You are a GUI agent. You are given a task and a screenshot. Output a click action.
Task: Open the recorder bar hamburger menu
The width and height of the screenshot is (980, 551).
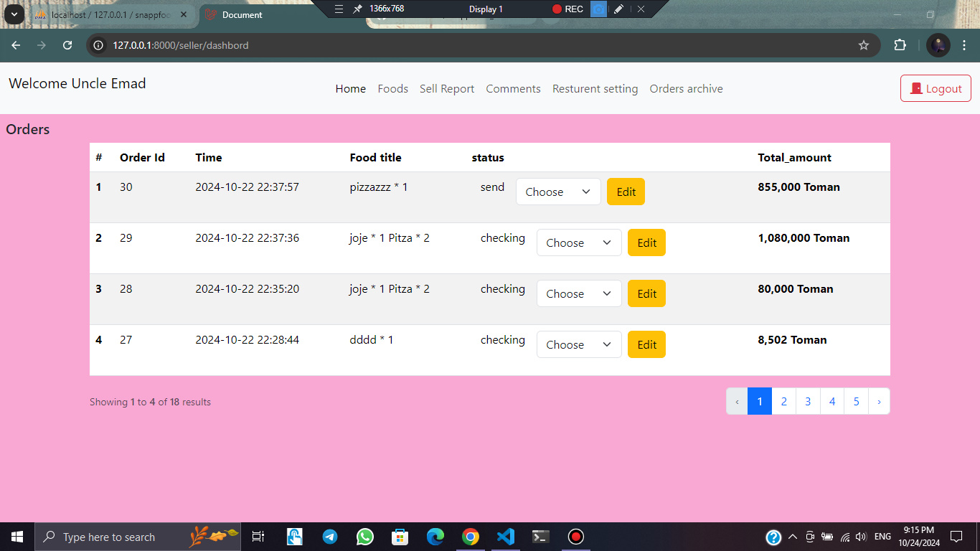339,9
